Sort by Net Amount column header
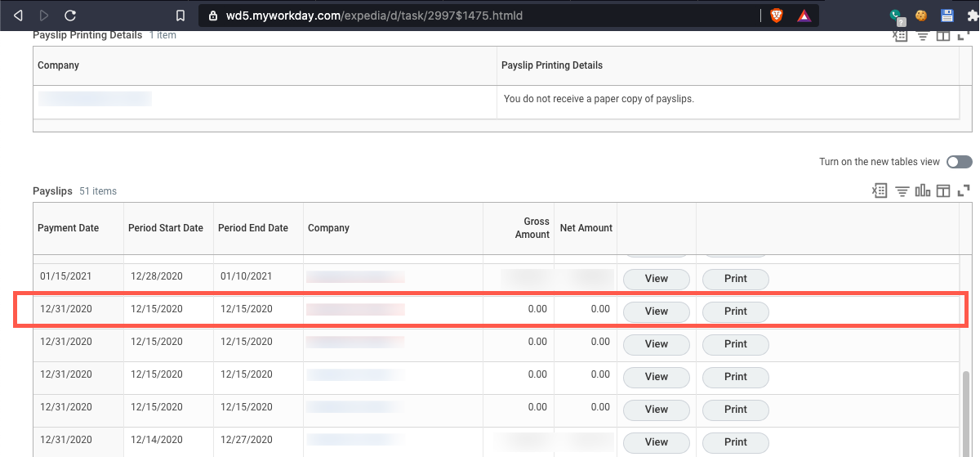Image resolution: width=980 pixels, height=457 pixels. (586, 228)
